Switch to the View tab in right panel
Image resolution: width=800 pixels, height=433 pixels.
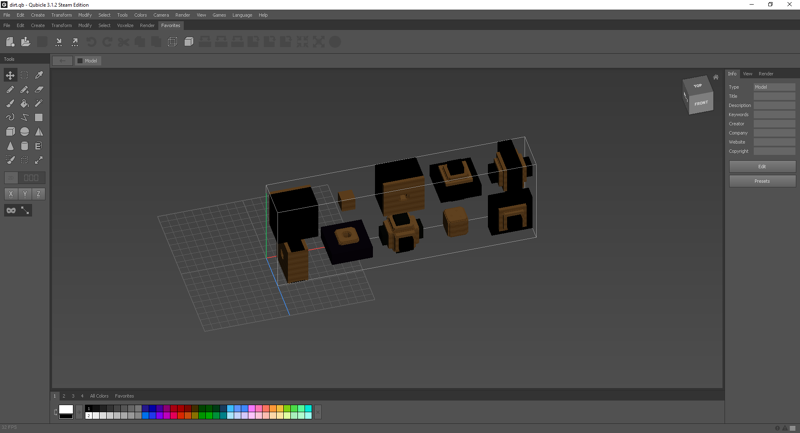747,73
